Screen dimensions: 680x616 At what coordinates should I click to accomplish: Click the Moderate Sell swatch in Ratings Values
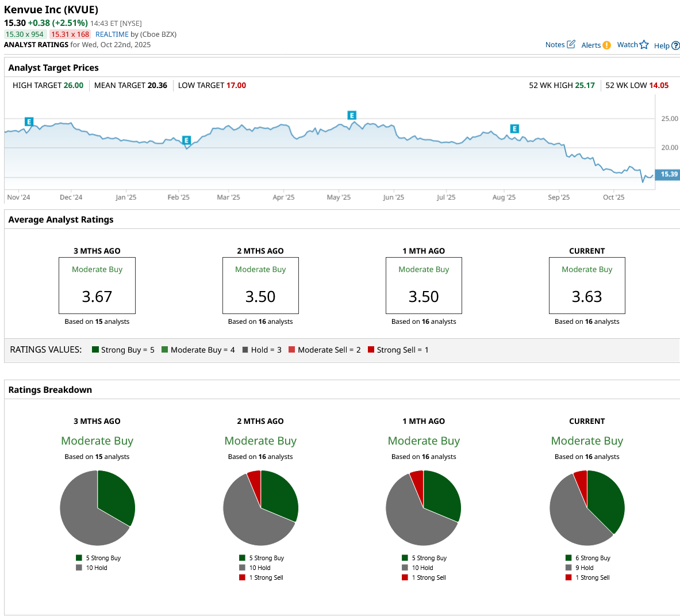tap(292, 350)
